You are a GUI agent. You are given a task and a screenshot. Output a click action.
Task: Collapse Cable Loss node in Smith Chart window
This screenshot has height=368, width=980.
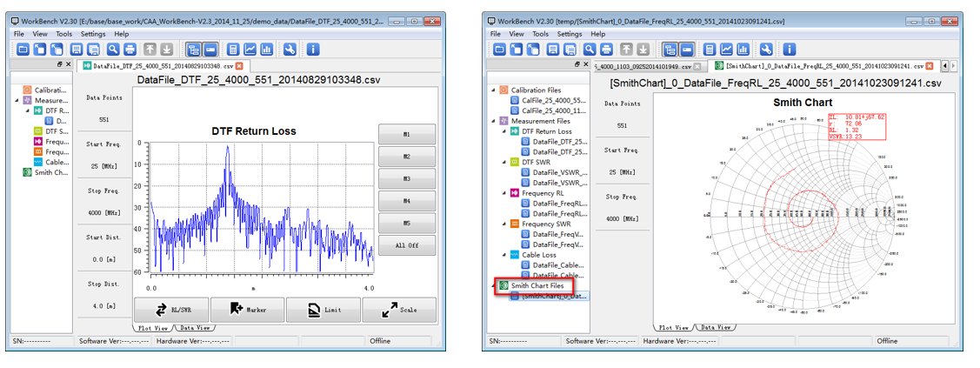(503, 255)
